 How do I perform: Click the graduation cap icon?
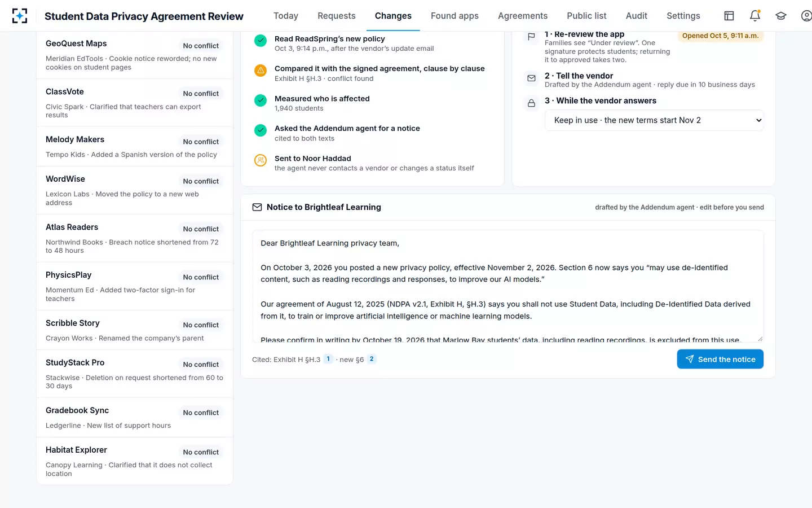point(781,16)
